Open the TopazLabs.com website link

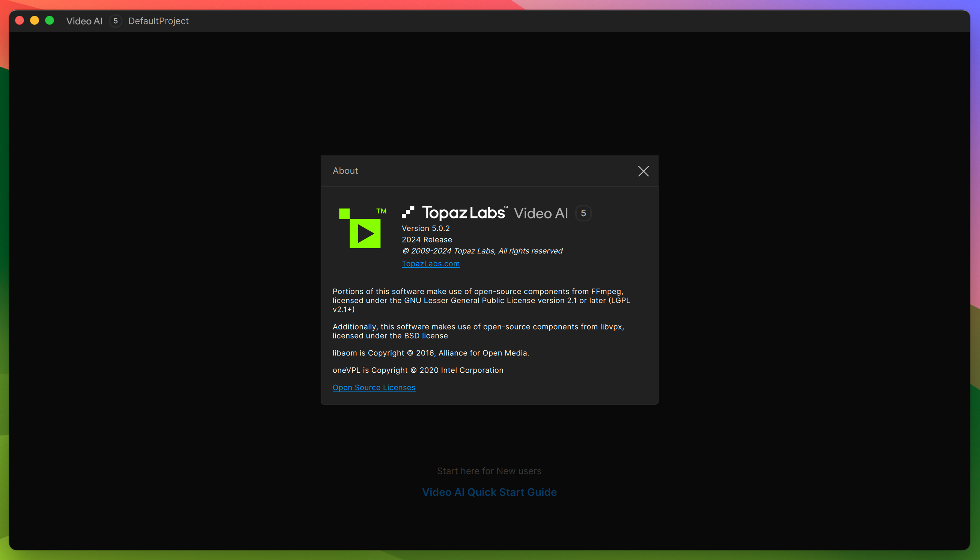pyautogui.click(x=431, y=263)
